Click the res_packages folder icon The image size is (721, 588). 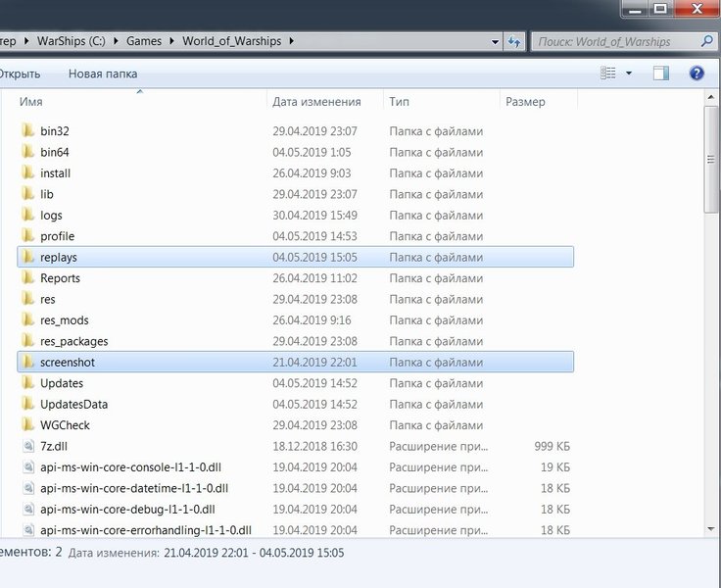28,341
